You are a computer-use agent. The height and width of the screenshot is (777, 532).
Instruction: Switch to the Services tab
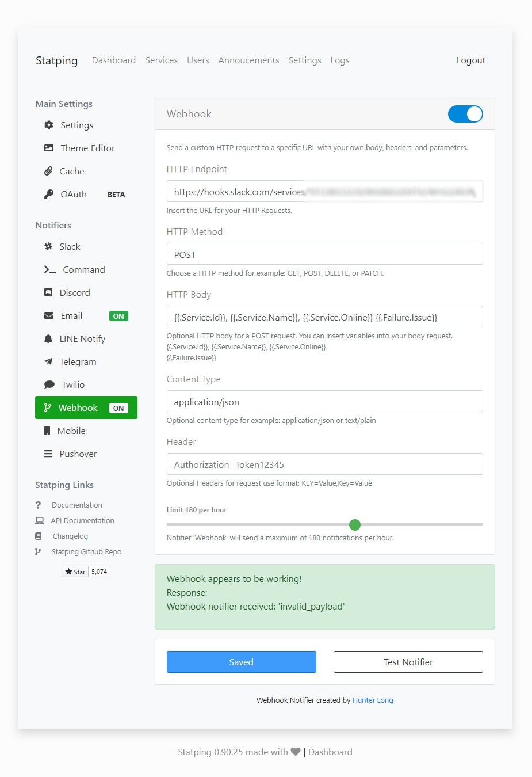coord(161,60)
